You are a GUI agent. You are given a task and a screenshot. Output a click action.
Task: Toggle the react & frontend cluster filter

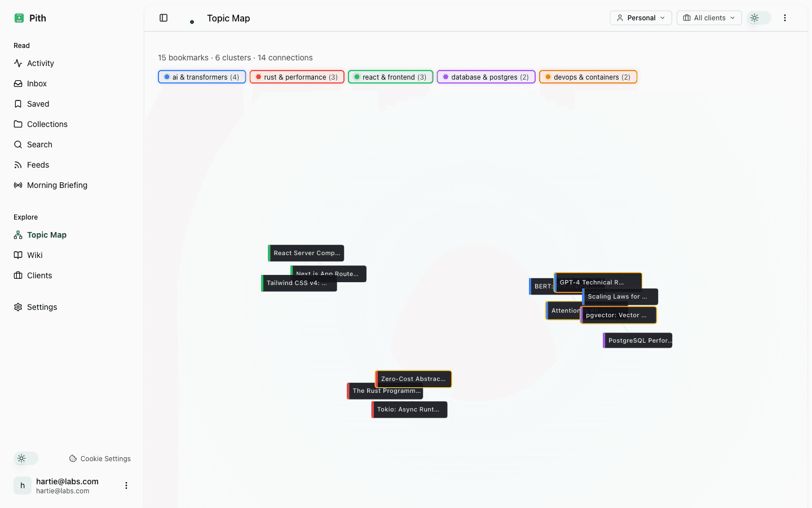pyautogui.click(x=391, y=77)
